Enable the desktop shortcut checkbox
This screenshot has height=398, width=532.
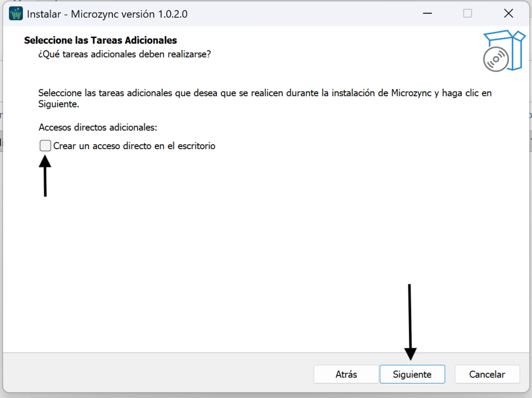coord(45,145)
